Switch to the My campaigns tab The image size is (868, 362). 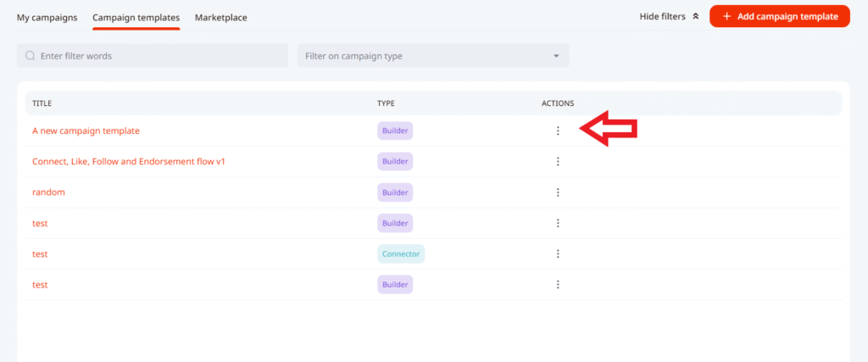point(47,17)
